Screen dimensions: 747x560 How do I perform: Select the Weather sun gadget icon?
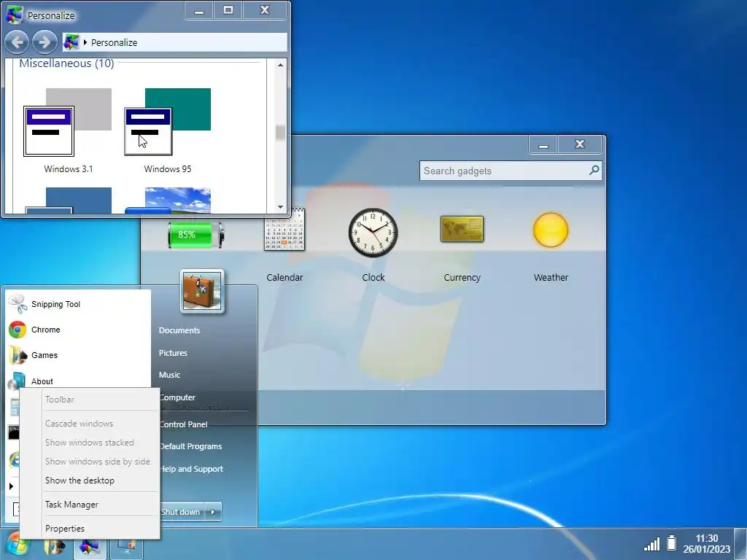coord(551,230)
